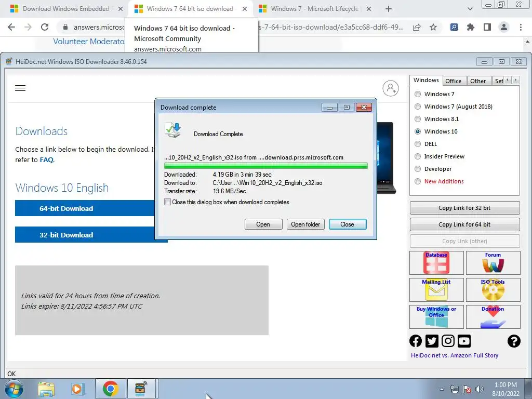
Task: Select the Windows 8.1 radio option
Action: pyautogui.click(x=418, y=119)
